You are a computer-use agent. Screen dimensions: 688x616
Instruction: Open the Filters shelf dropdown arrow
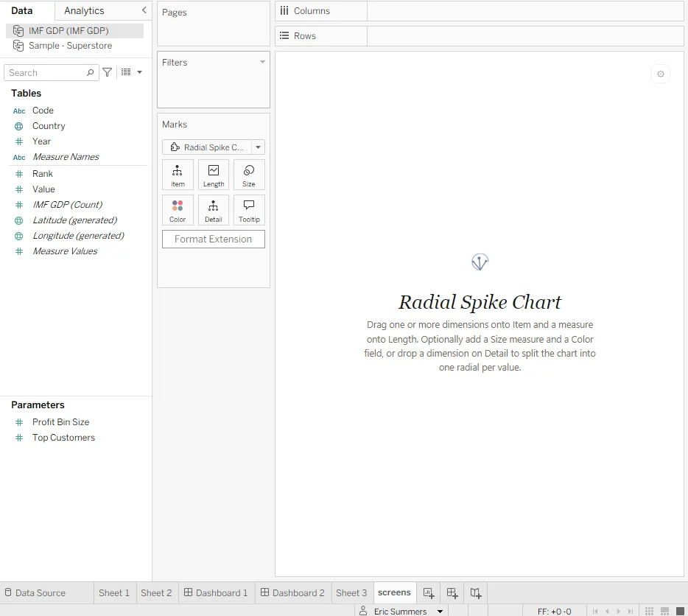pos(262,62)
